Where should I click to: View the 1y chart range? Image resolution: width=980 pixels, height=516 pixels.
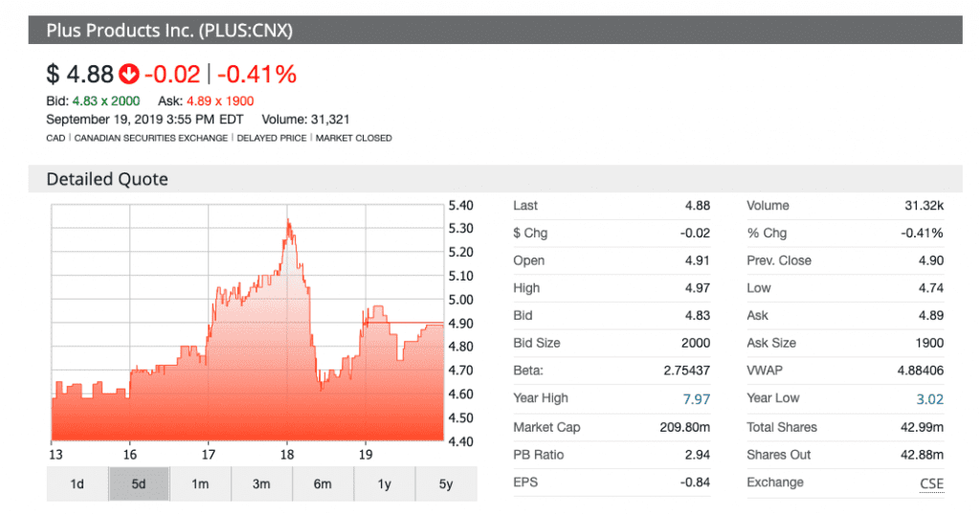coord(384,485)
